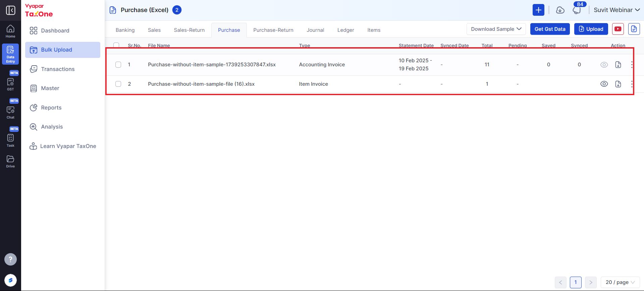Open the Home section in the left rail

pos(10,31)
